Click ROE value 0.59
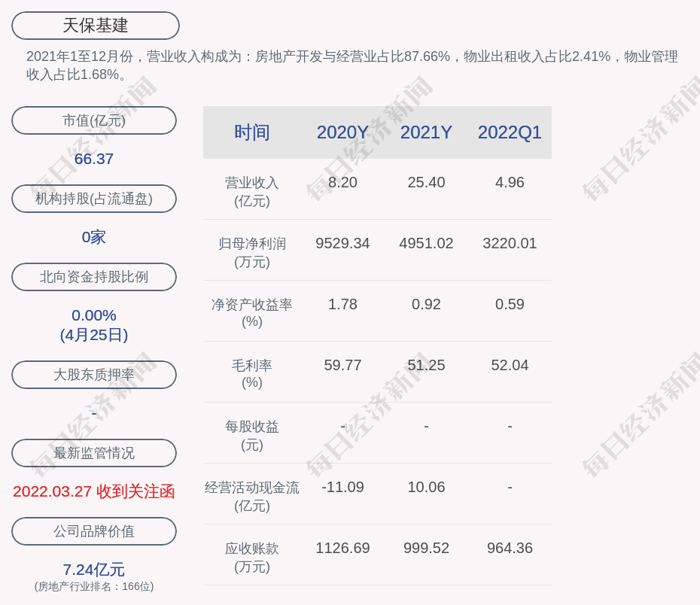 pyautogui.click(x=510, y=304)
